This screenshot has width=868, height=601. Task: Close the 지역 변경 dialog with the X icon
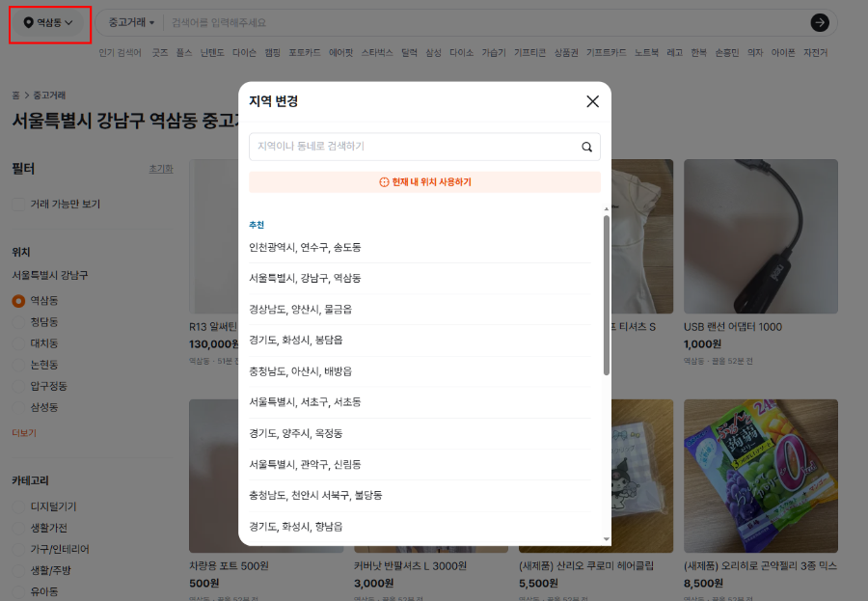click(592, 100)
